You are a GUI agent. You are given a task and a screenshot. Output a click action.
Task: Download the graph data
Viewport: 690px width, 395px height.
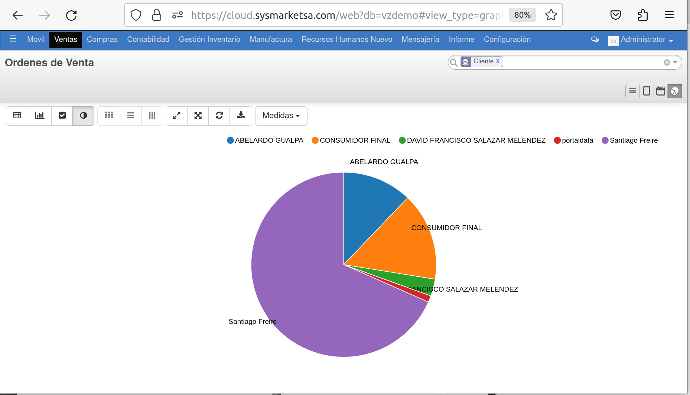click(x=241, y=115)
